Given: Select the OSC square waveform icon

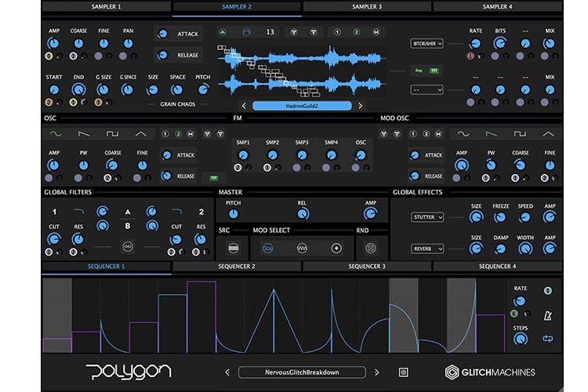Looking at the screenshot, I should (x=112, y=134).
